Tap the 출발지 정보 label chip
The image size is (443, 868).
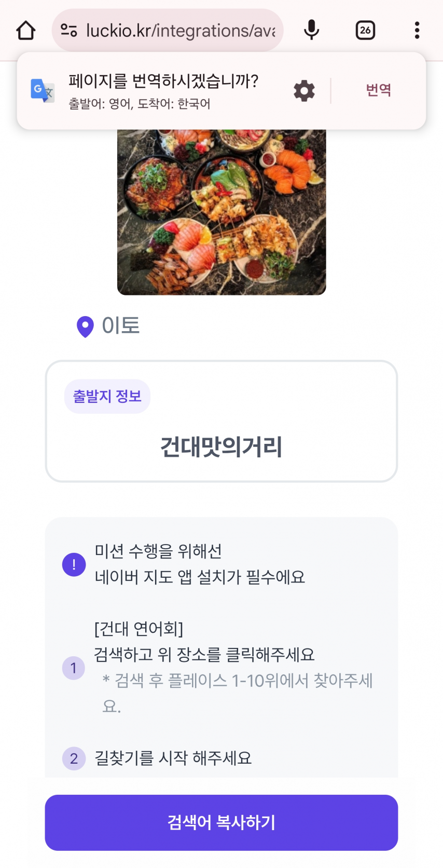[x=107, y=397]
